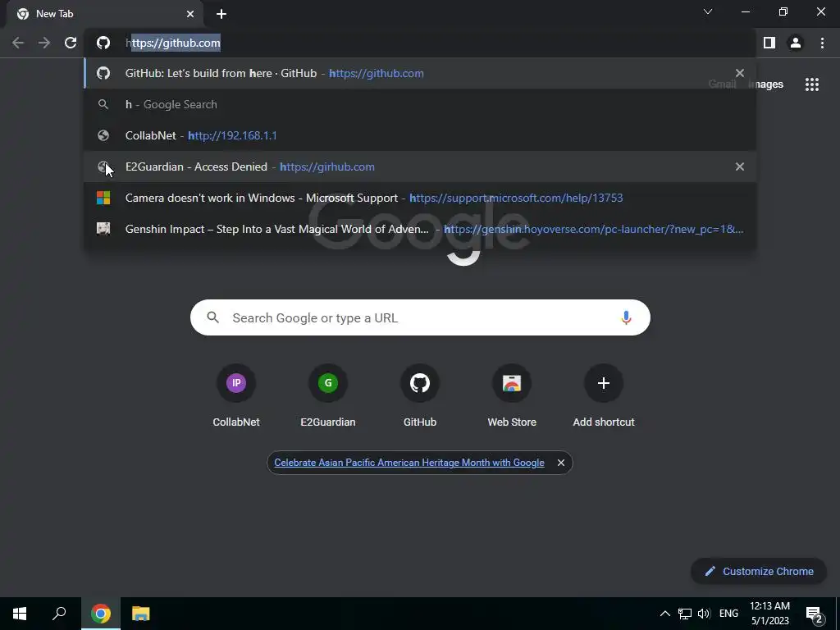Viewport: 840px width, 630px height.
Task: Select the Genshin Impact suggestion
Action: tap(420, 229)
